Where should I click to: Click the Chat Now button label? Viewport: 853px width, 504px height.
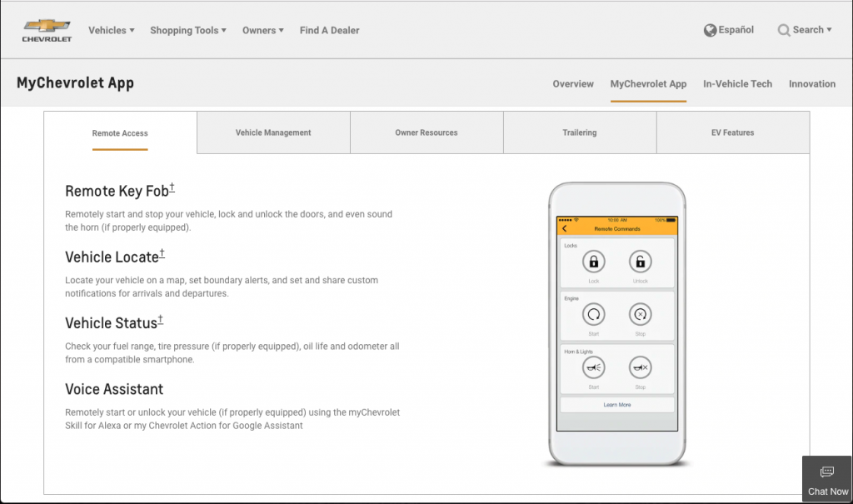tap(828, 492)
